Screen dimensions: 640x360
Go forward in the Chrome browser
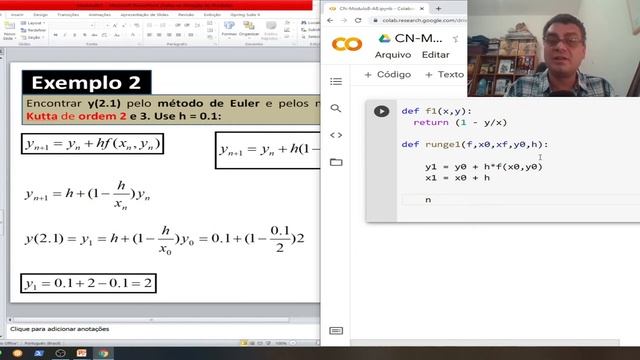click(344, 20)
